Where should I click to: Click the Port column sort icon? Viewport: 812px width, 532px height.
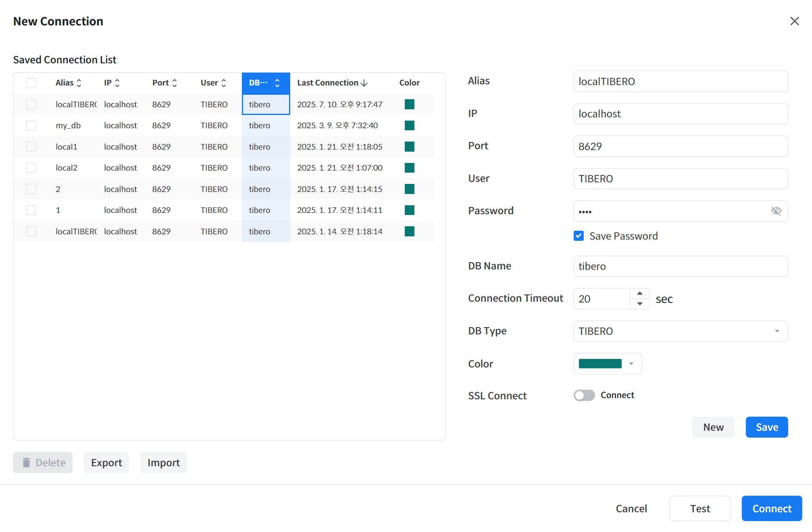[x=175, y=83]
